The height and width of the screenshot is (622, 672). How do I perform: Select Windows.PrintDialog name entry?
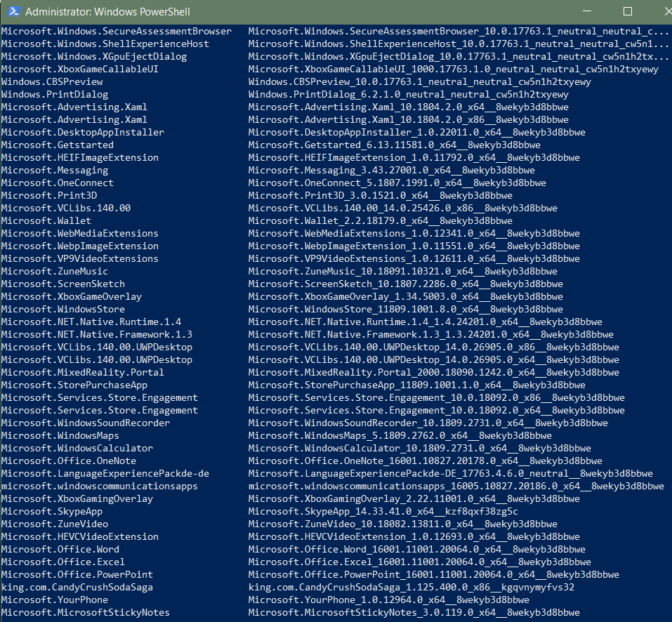tap(55, 95)
